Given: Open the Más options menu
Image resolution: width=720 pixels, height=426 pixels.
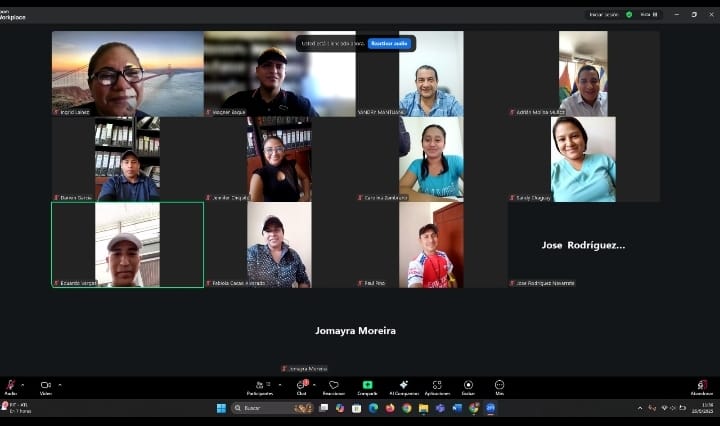Looking at the screenshot, I should [499, 386].
